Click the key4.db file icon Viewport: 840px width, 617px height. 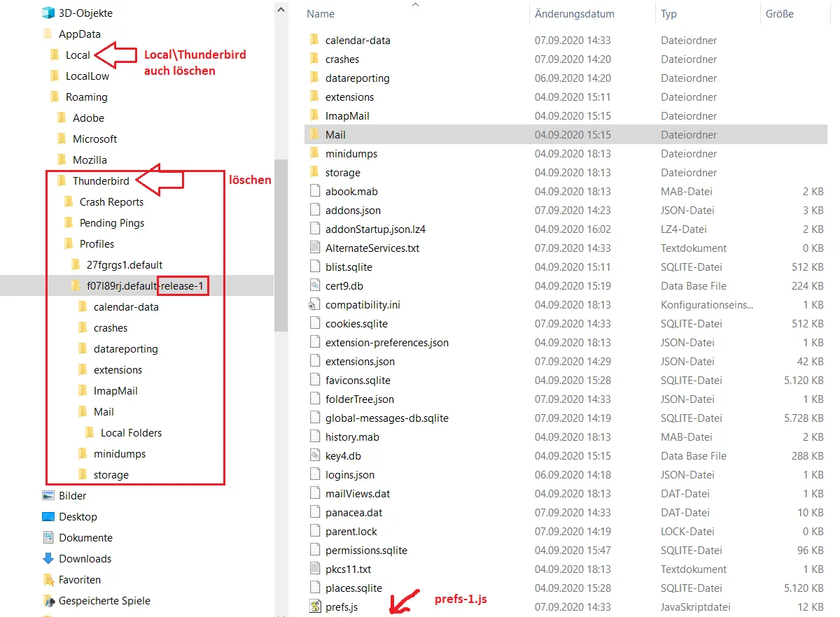[x=314, y=455]
